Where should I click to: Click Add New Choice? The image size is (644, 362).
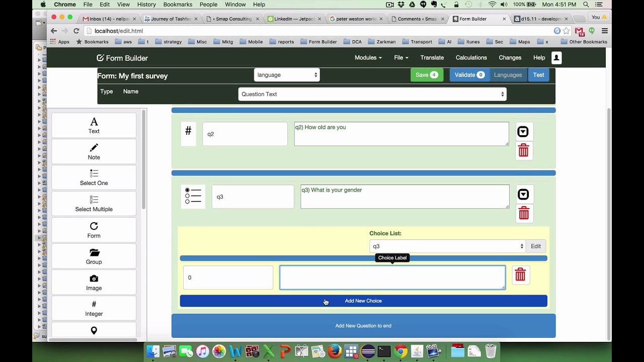[x=363, y=301]
